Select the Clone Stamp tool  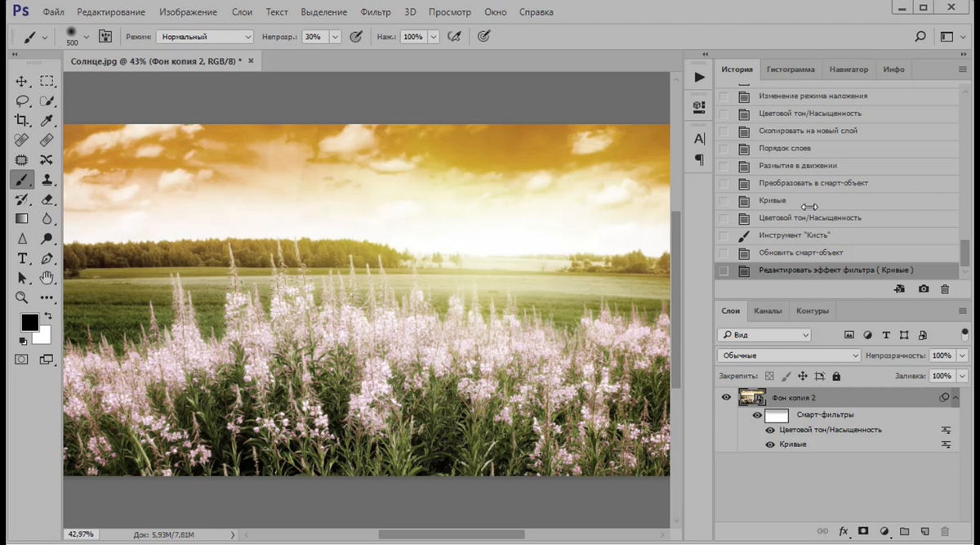click(x=47, y=180)
